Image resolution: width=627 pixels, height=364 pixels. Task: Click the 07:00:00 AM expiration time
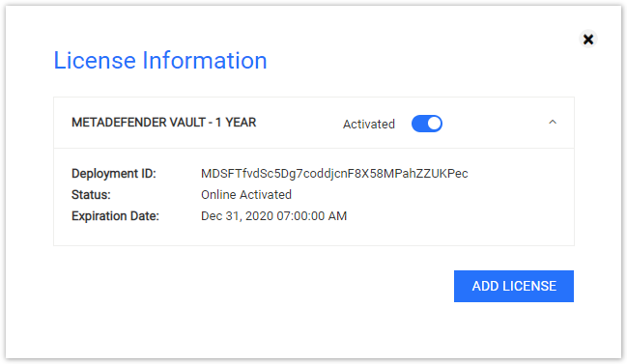coord(313,215)
